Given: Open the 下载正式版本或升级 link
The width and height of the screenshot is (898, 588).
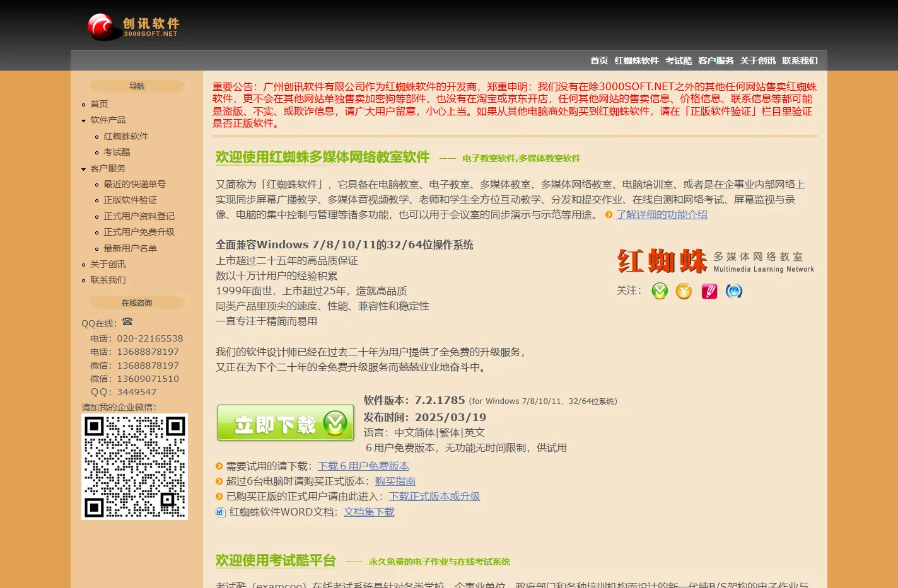Looking at the screenshot, I should coord(434,497).
